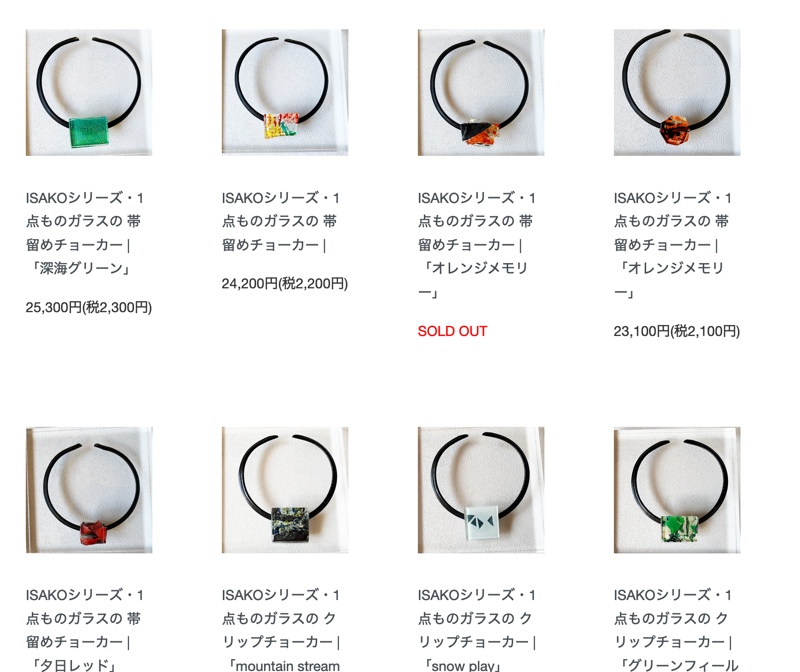Open the 「夕日レッド」 choker title link
The height and width of the screenshot is (672, 800).
coord(85,629)
